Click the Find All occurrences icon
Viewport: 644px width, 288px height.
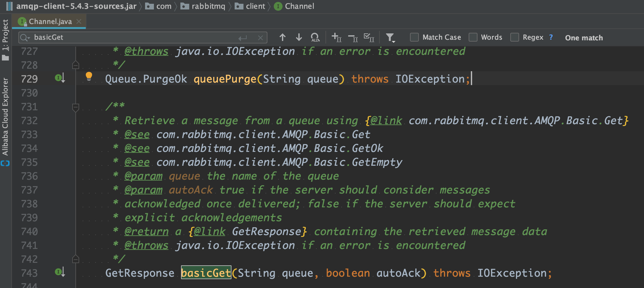pos(315,37)
